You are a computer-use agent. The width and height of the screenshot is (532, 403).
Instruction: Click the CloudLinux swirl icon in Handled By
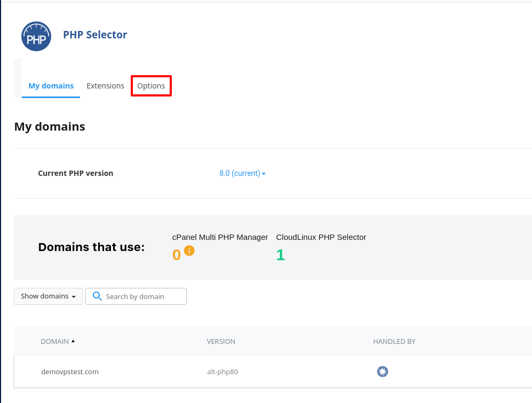coord(383,372)
